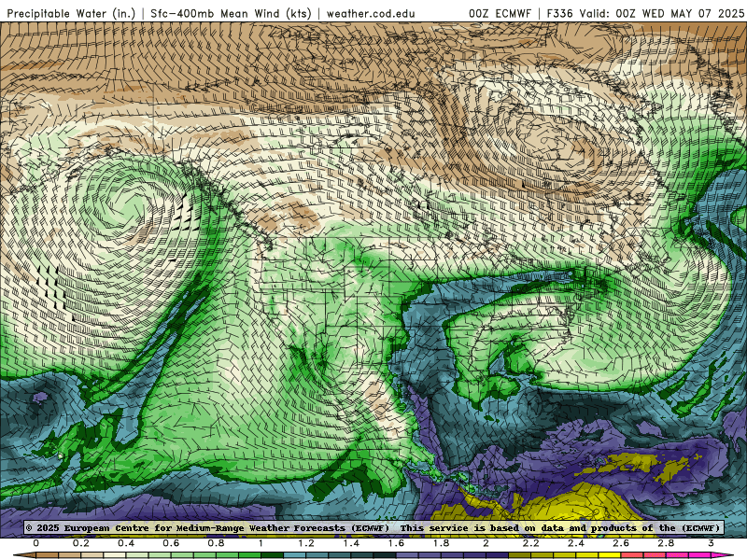This screenshot has height=560, width=747.
Task: Click the 3 value on the color scale
Action: pos(711,543)
